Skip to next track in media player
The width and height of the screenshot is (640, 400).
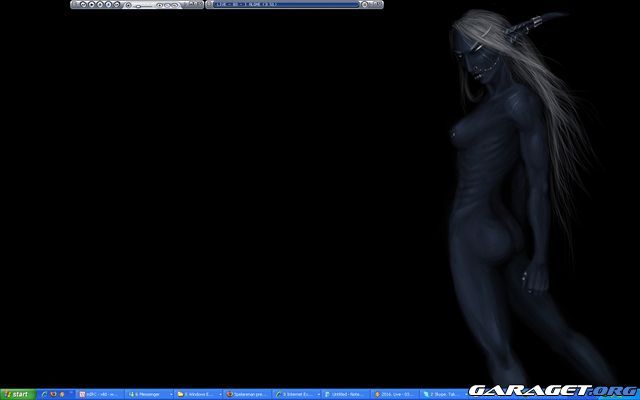(119, 5)
